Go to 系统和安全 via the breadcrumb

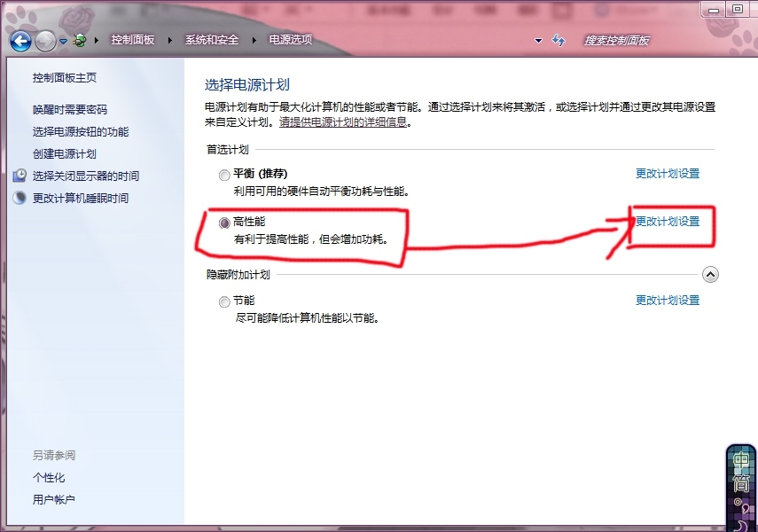point(209,40)
